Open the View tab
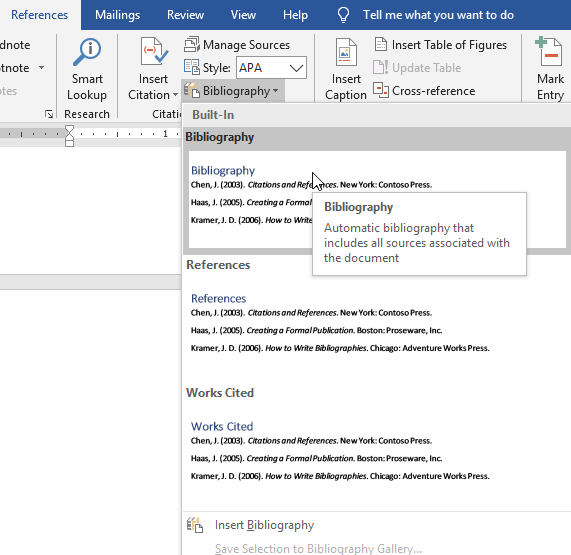This screenshot has width=571, height=555. pos(243,15)
